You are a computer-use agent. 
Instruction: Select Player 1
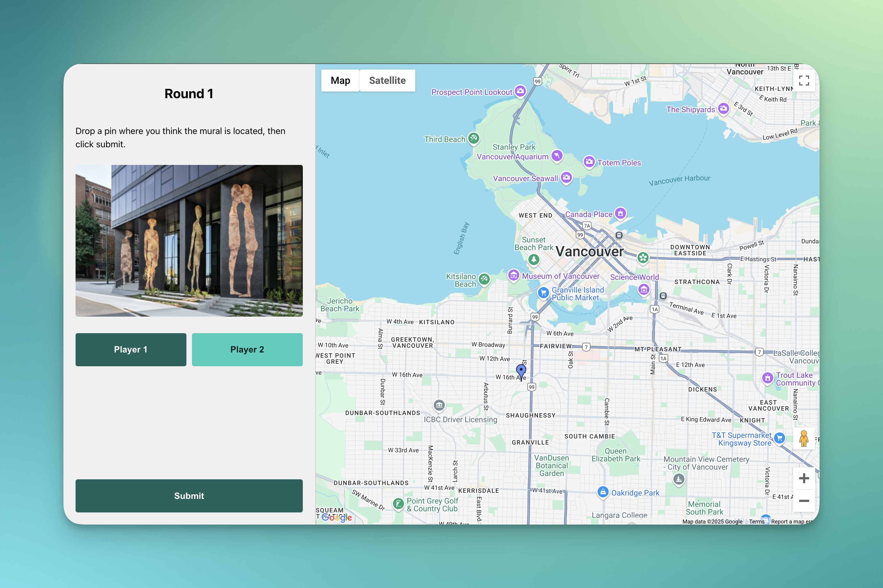coord(131,349)
